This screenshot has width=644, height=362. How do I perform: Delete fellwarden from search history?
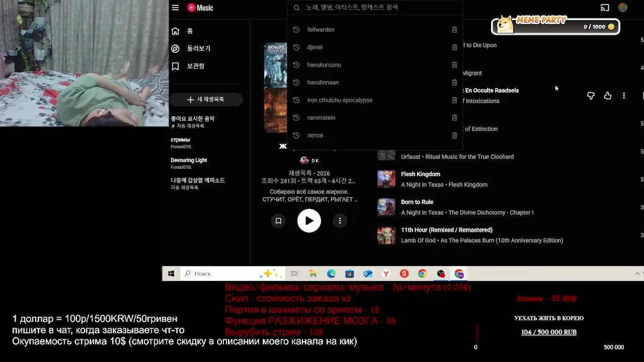[454, 30]
